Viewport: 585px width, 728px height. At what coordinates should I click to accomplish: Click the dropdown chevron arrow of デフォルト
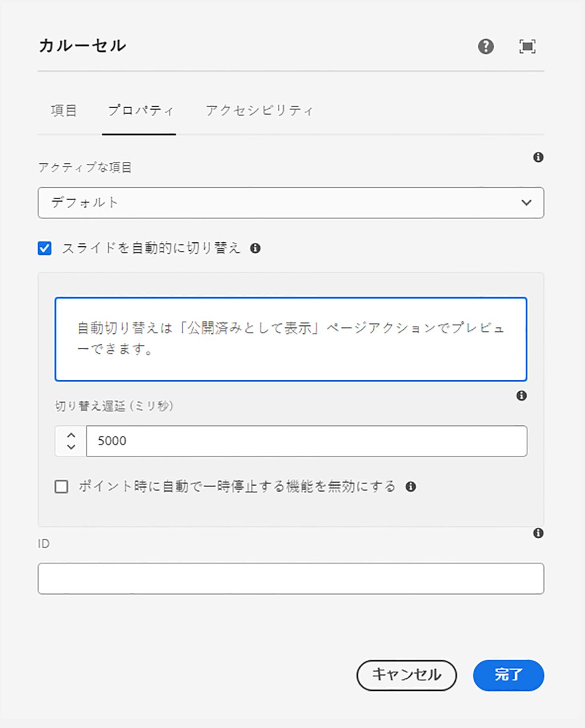point(526,203)
